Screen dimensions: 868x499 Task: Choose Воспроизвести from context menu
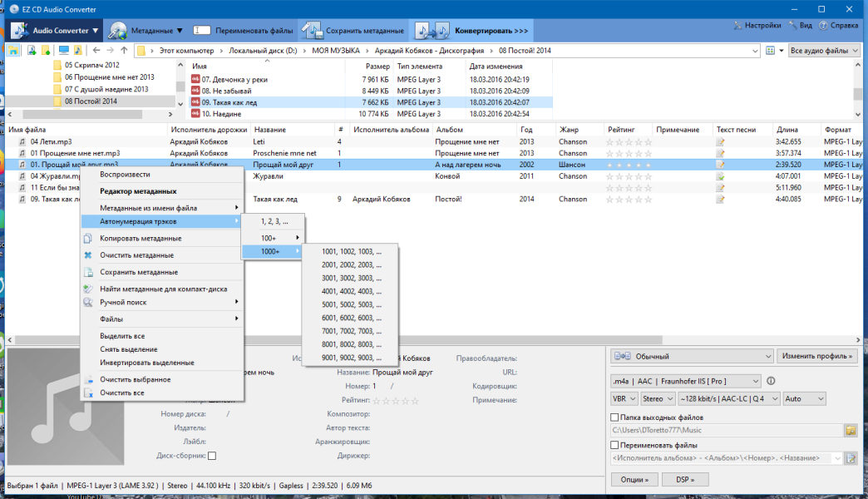161,175
